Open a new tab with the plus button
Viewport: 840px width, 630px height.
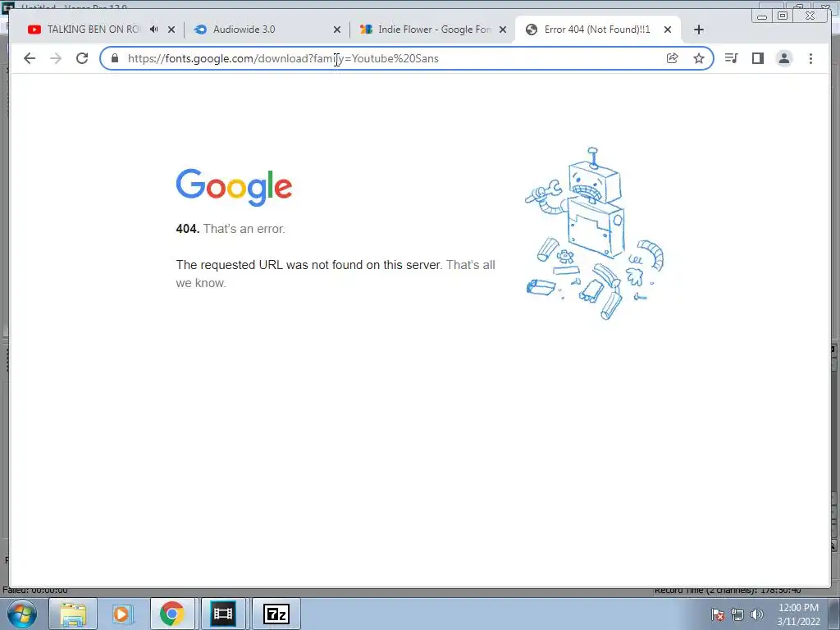(699, 30)
